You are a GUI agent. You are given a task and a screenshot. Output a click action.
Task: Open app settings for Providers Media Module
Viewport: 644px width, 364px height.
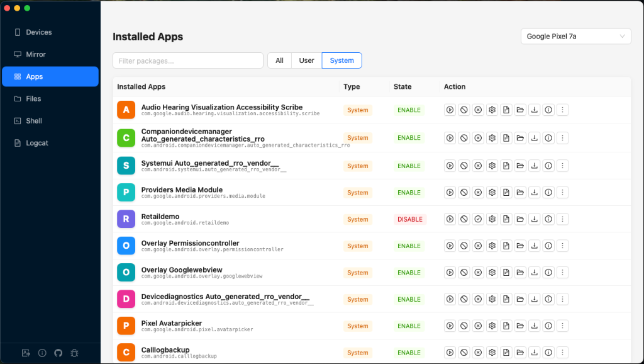point(492,192)
